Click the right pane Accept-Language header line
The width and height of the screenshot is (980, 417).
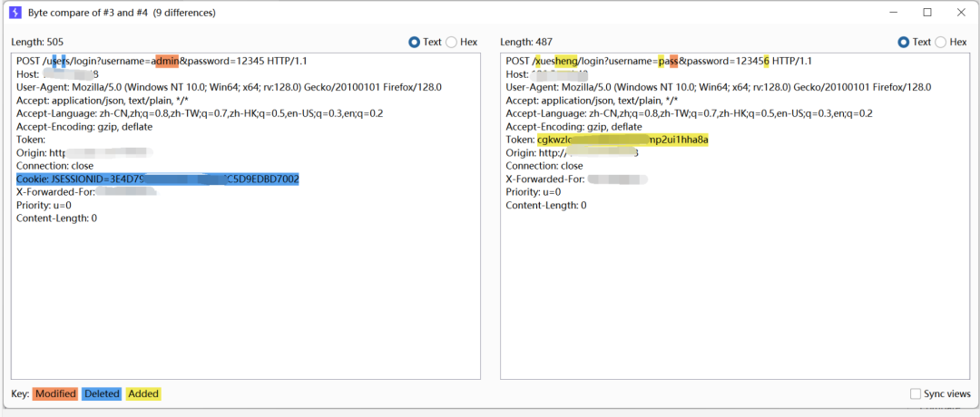coord(689,113)
